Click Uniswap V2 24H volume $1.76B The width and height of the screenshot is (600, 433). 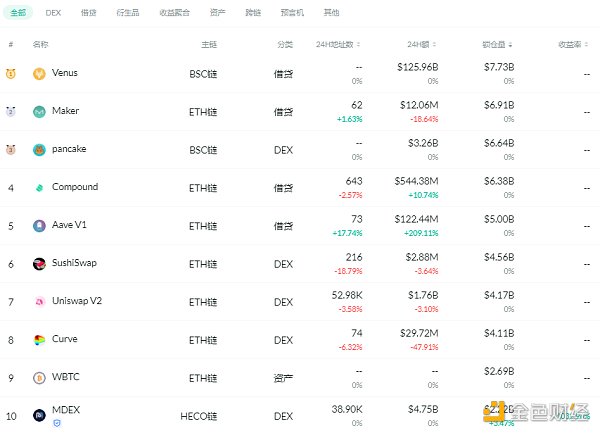[x=423, y=295]
